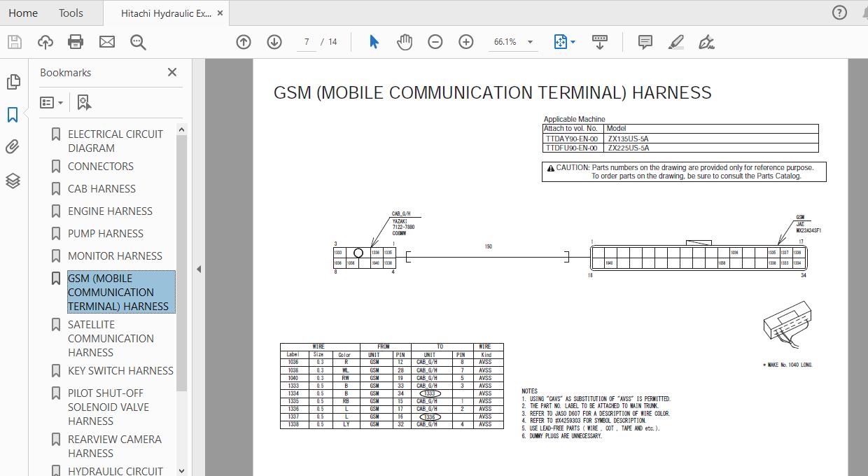Navigate to MONITOR HARNESS bookmark
868x476 pixels.
pyautogui.click(x=115, y=255)
